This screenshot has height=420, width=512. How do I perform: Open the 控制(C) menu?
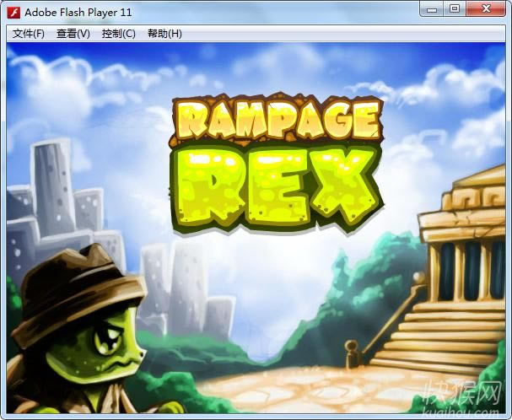118,34
